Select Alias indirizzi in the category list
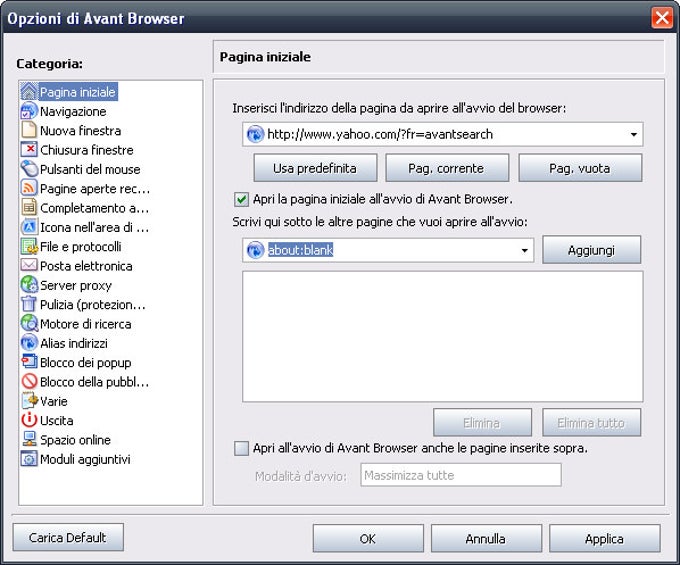The width and height of the screenshot is (680, 565). coord(74,343)
